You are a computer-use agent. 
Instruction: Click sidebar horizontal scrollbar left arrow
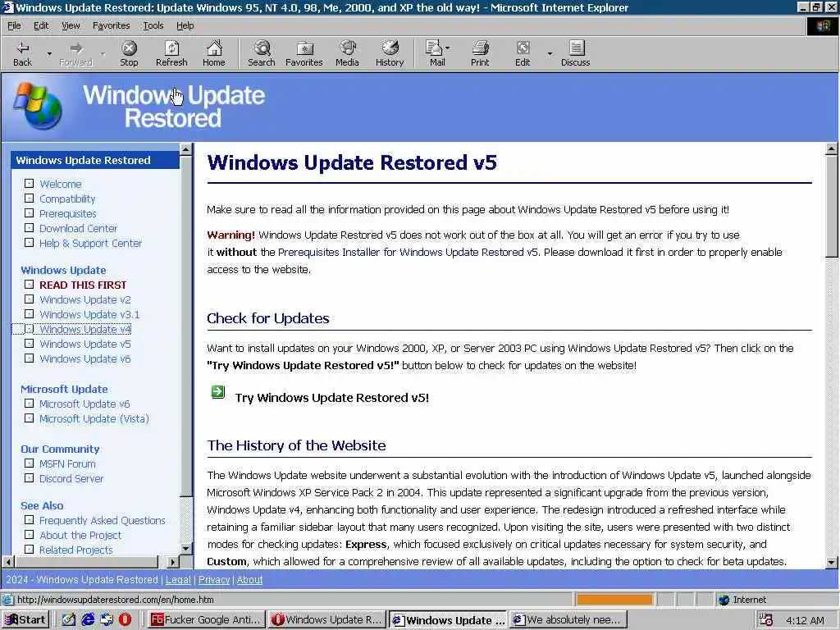8,562
